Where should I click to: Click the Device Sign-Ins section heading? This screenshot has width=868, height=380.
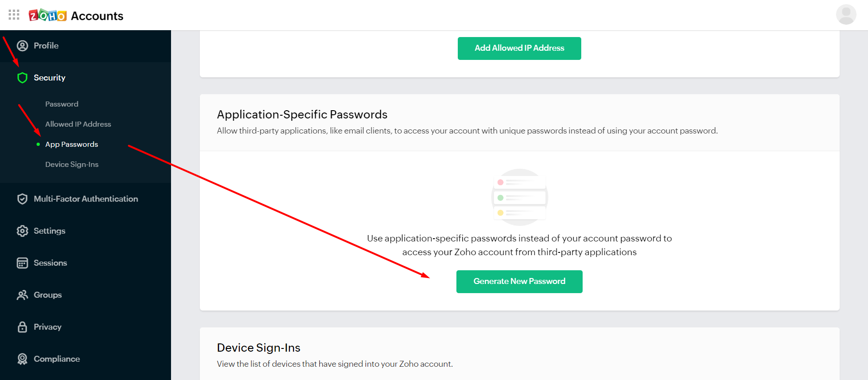258,348
